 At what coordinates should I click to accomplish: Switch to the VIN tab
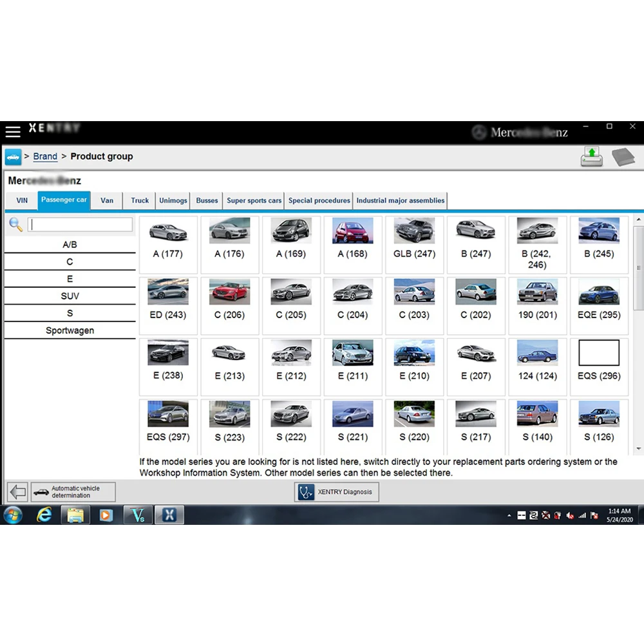(22, 200)
